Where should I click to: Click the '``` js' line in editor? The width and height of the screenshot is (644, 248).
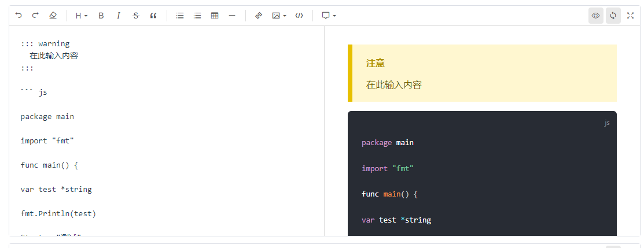[x=34, y=92]
